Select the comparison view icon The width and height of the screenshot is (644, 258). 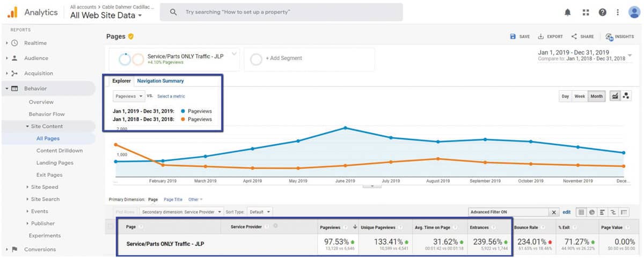pyautogui.click(x=613, y=212)
